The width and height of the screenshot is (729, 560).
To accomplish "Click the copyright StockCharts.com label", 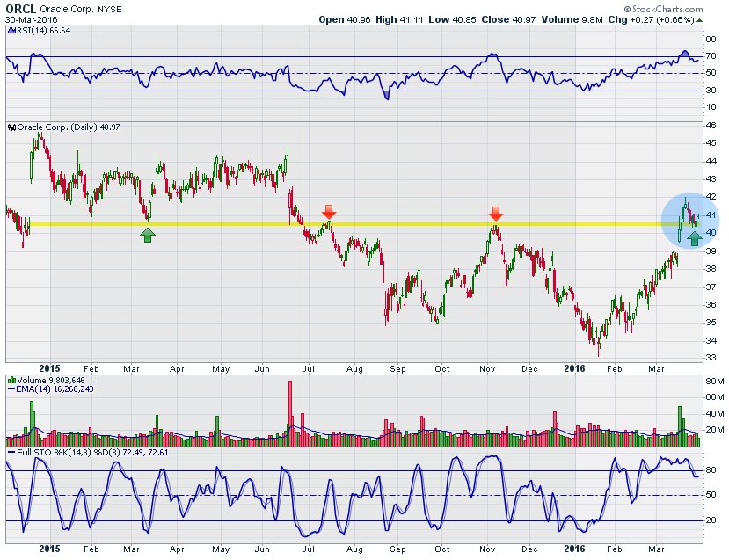I will pos(663,9).
